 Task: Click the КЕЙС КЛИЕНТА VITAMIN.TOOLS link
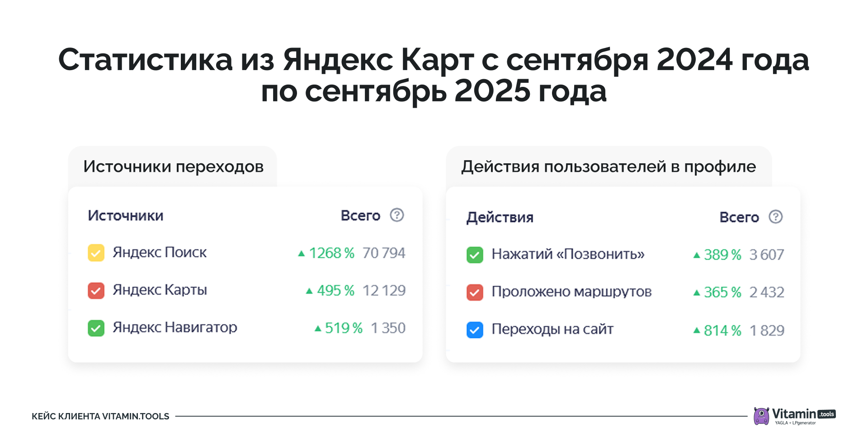pos(100,415)
